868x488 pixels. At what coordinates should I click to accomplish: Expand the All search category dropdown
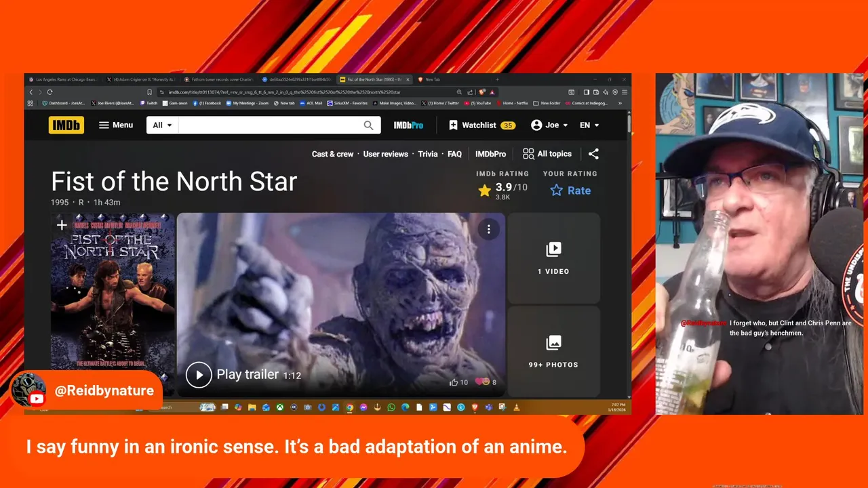pyautogui.click(x=162, y=125)
